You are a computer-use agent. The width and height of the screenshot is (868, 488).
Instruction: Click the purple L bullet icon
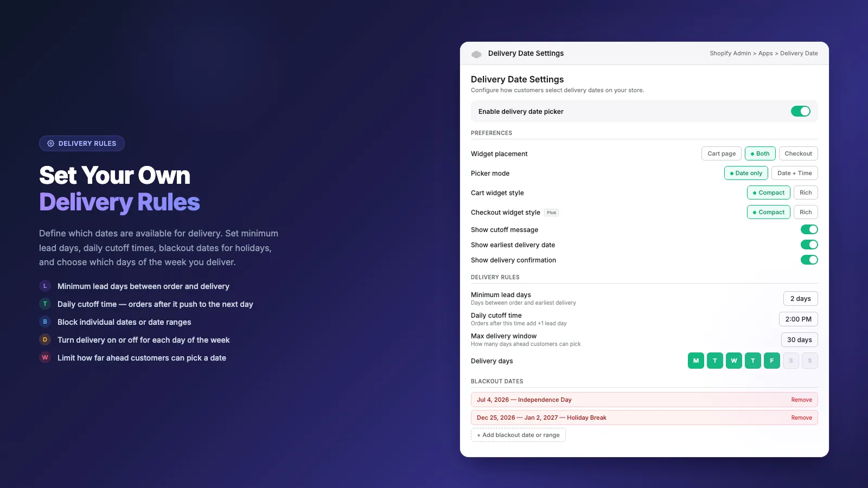45,286
